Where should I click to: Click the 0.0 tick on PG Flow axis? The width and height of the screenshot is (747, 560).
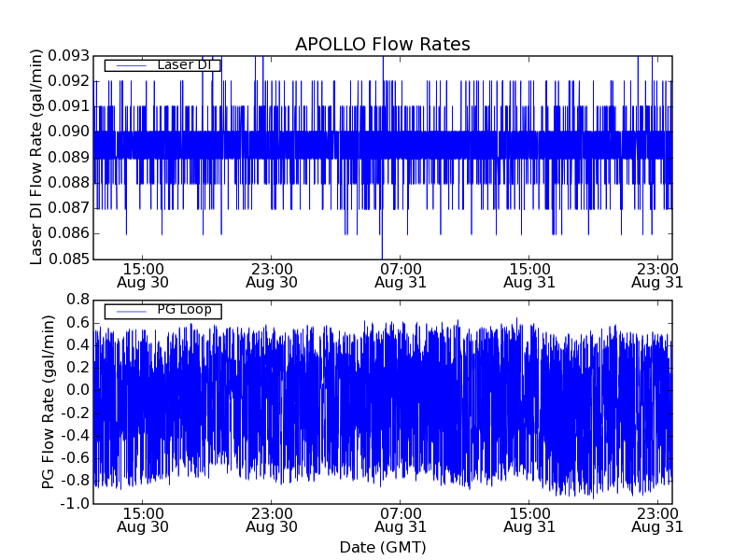pyautogui.click(x=78, y=390)
